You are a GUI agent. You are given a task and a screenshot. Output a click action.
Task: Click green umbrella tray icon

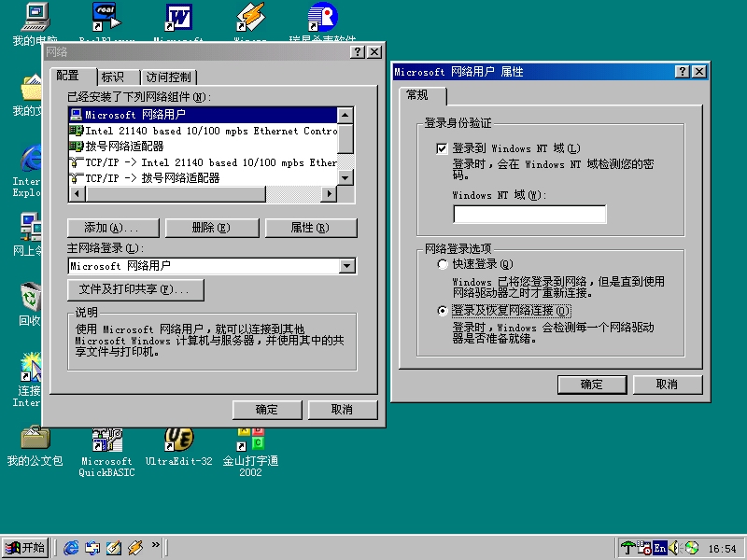[627, 548]
